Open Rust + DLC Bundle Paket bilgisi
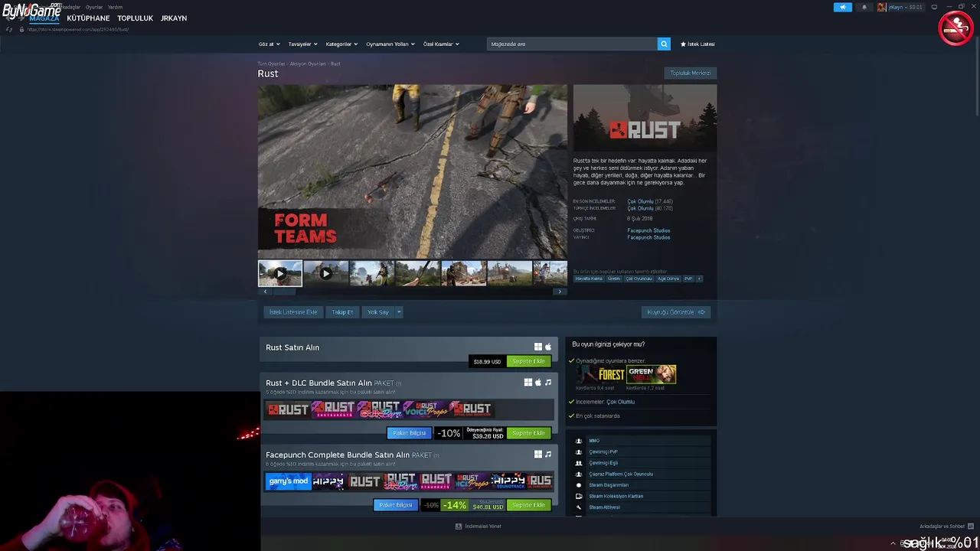Image resolution: width=980 pixels, height=551 pixels. coord(409,433)
